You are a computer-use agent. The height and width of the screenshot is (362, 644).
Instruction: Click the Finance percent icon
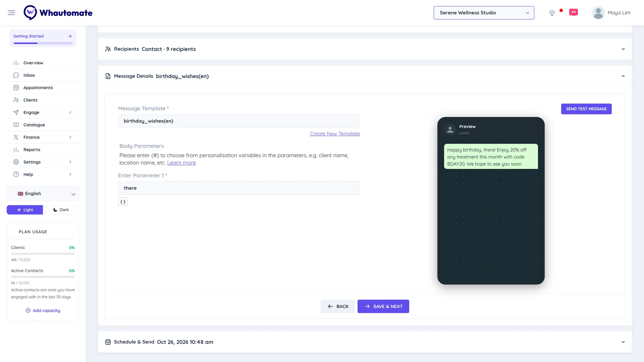click(16, 137)
